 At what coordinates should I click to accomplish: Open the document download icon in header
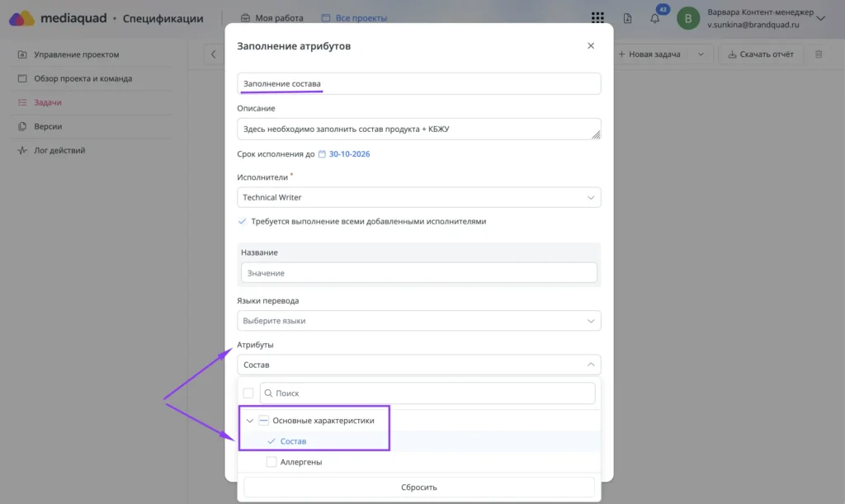[627, 18]
